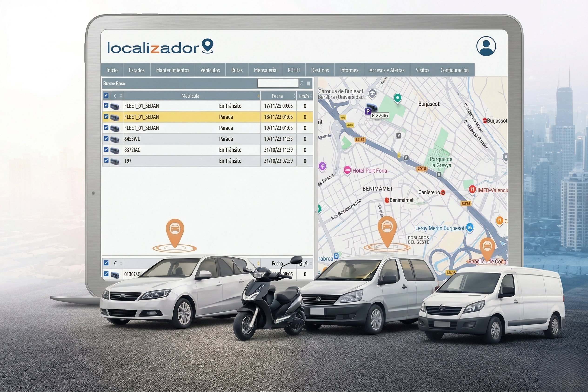588x392 pixels.
Task: Click the user profile avatar icon
Action: [x=486, y=46]
